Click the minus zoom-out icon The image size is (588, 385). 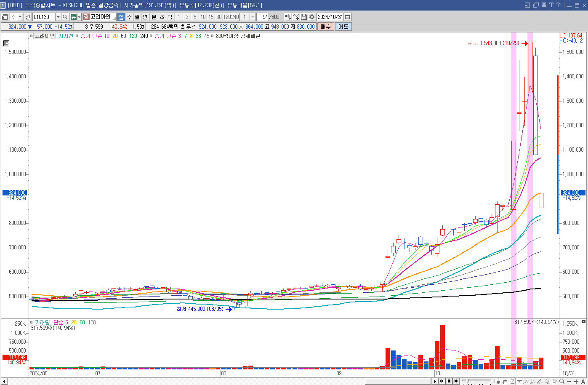pyautogui.click(x=569, y=382)
